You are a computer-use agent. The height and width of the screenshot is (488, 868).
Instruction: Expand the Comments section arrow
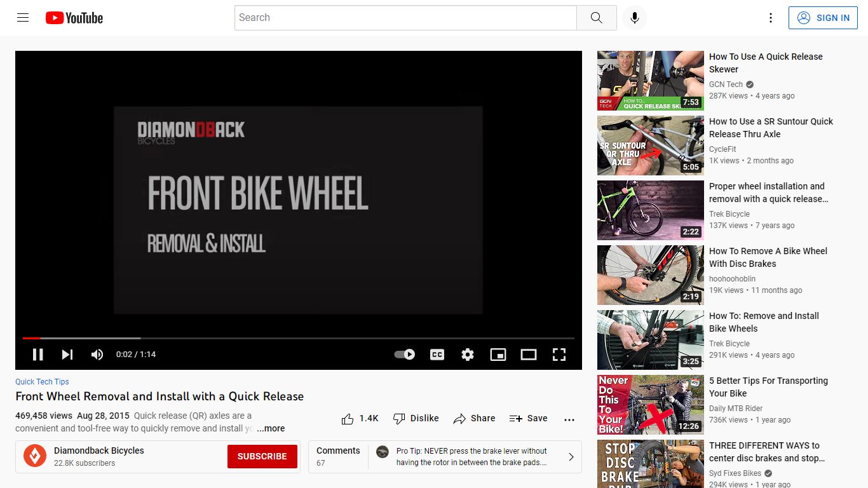pos(571,457)
